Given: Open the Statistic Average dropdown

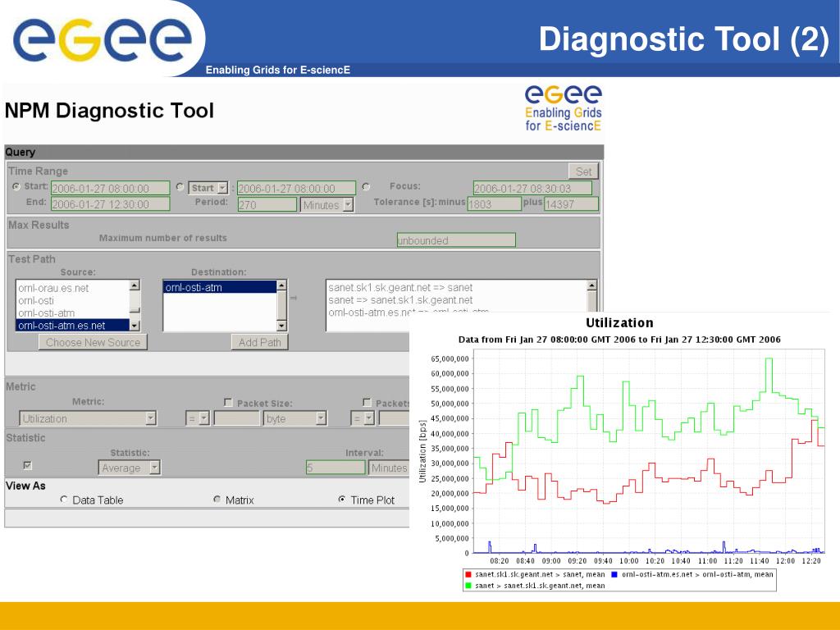Looking at the screenshot, I should coord(129,468).
